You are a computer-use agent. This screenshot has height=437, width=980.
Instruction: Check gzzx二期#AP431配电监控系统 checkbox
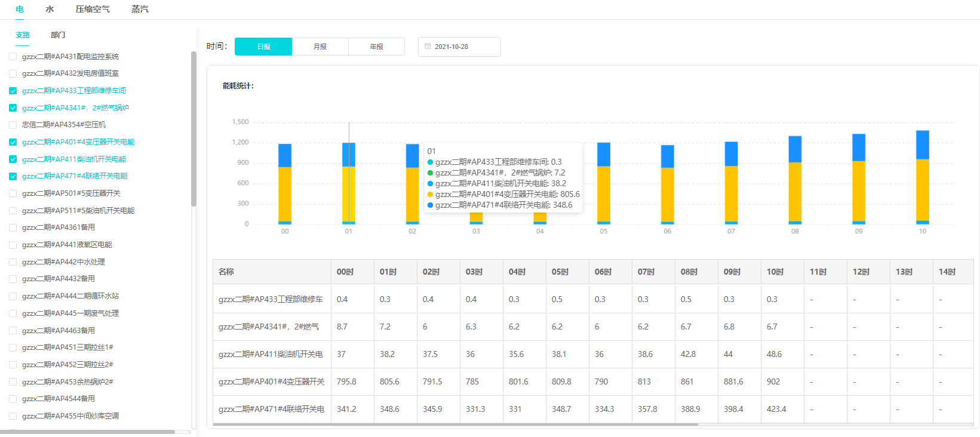[x=13, y=57]
